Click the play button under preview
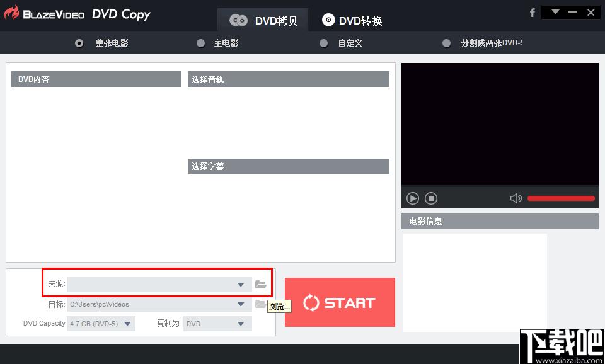605x364 pixels. tap(412, 198)
